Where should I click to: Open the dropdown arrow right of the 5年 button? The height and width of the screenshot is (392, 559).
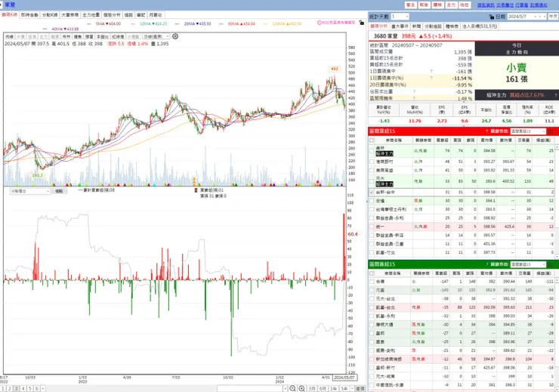(x=352, y=388)
